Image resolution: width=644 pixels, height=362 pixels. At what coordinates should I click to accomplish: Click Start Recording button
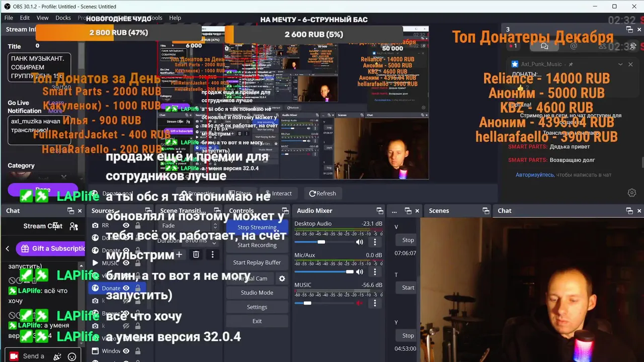[257, 245]
